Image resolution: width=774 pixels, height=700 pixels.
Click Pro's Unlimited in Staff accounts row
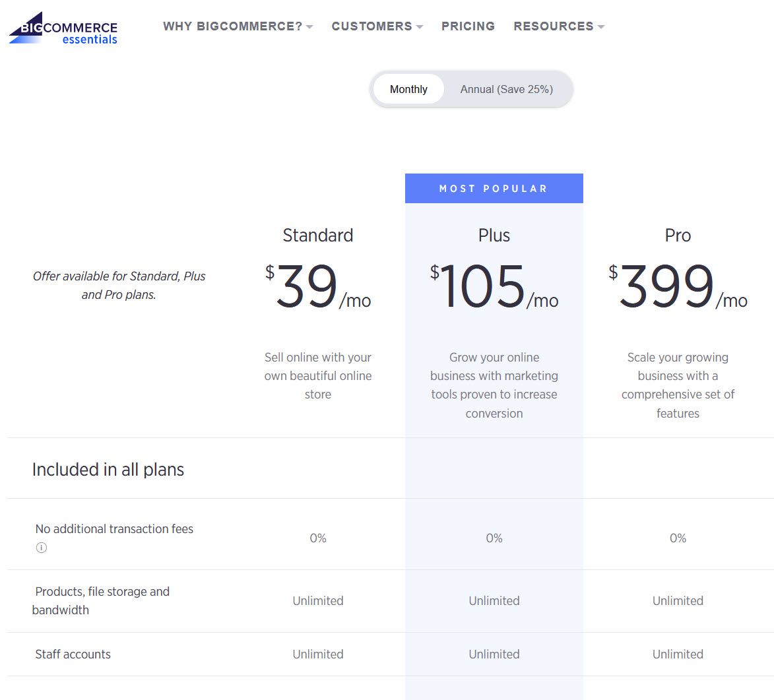coord(678,654)
